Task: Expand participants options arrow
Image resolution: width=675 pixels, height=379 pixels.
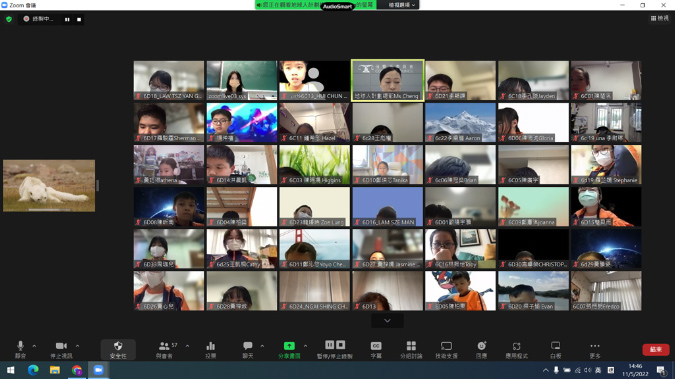Action: tap(187, 345)
